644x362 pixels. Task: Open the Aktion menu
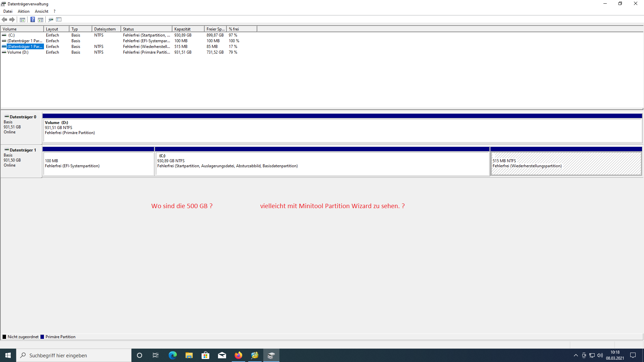point(23,11)
